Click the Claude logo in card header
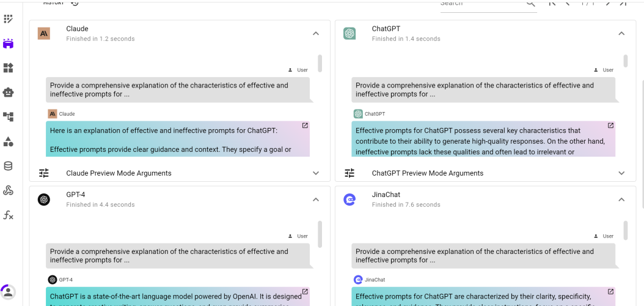 point(43,33)
